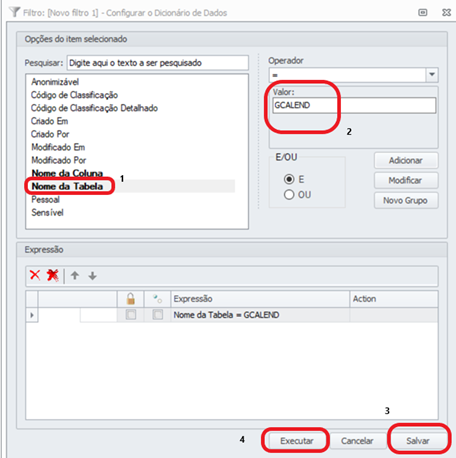Move expression up with the up arrow
The width and height of the screenshot is (456, 458).
tap(75, 275)
